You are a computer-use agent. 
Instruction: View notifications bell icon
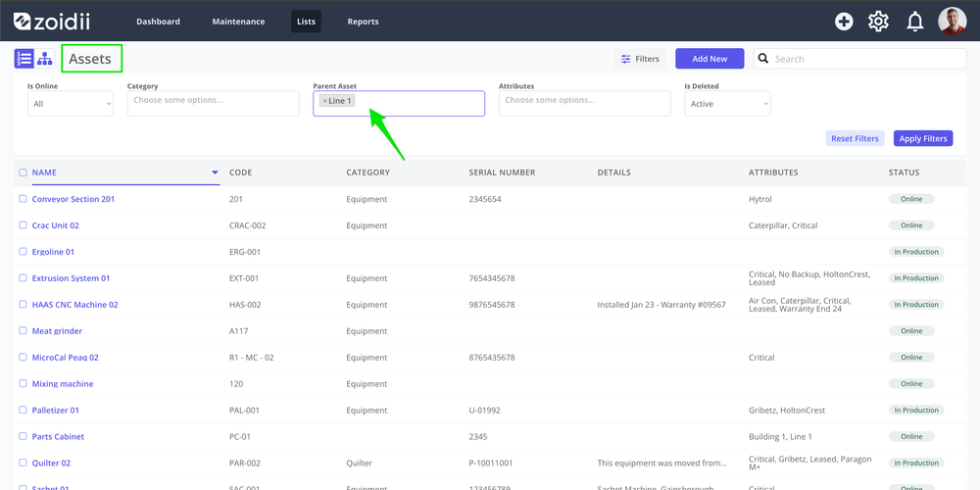pyautogui.click(x=915, y=22)
